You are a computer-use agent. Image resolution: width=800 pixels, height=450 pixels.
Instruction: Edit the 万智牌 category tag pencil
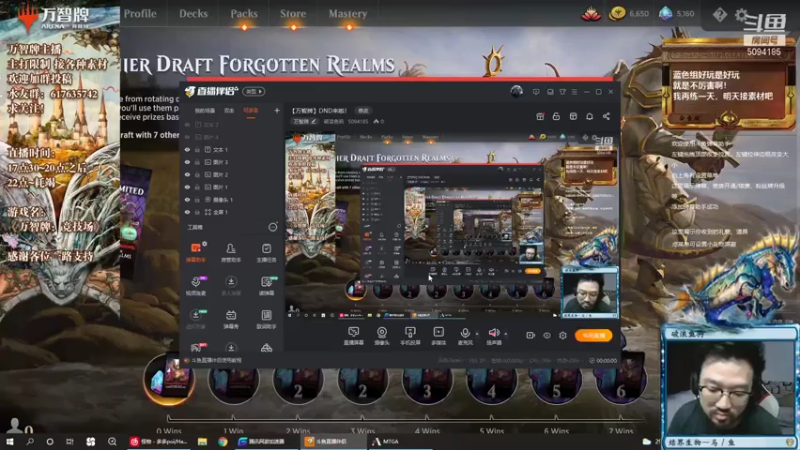coord(313,121)
